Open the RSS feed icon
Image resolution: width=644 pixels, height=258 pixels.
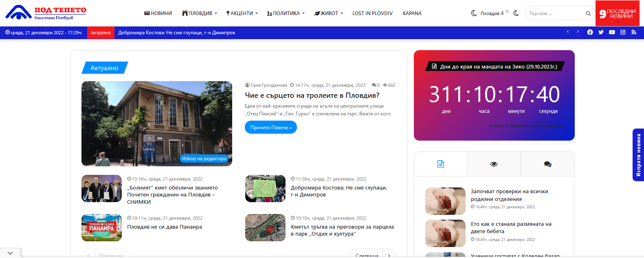(634, 33)
